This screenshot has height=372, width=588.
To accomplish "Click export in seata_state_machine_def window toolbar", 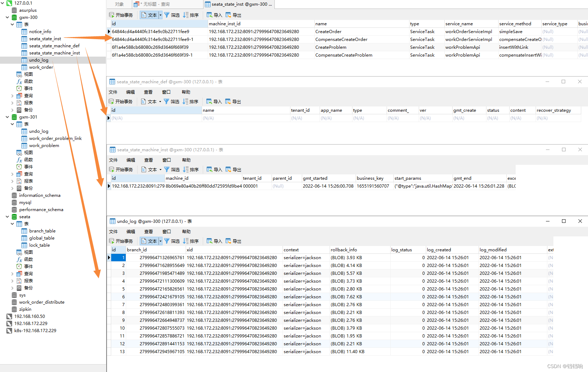I will pos(233,101).
